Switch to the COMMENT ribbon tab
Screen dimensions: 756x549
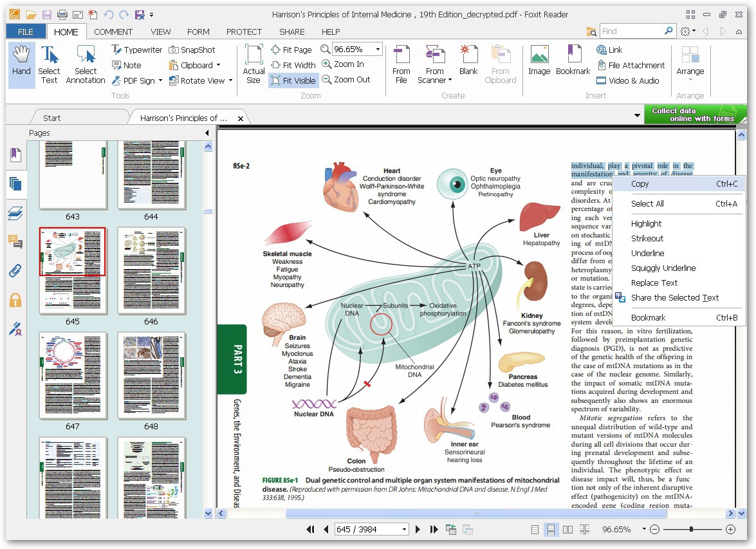pos(113,32)
